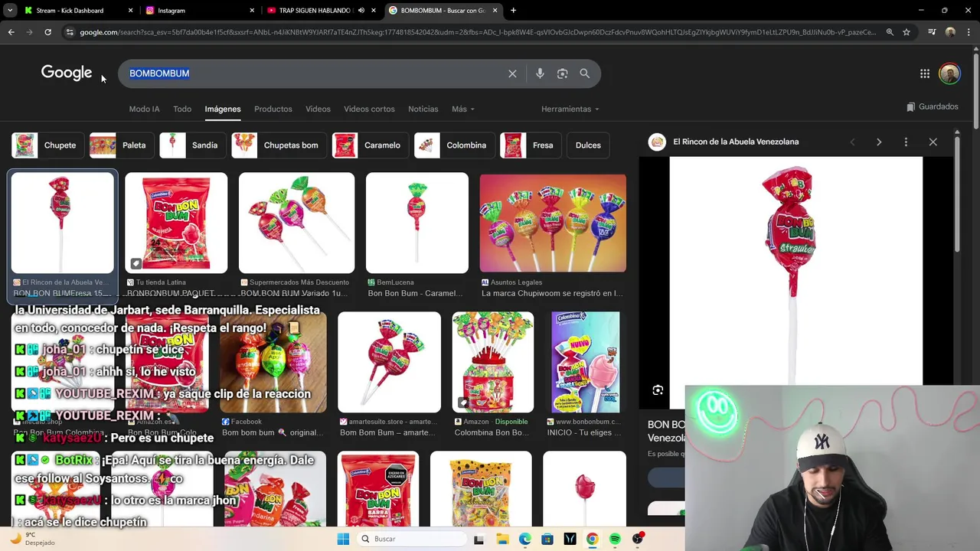Image resolution: width=980 pixels, height=551 pixels.
Task: Filter images by the Chupete chip
Action: pos(46,145)
